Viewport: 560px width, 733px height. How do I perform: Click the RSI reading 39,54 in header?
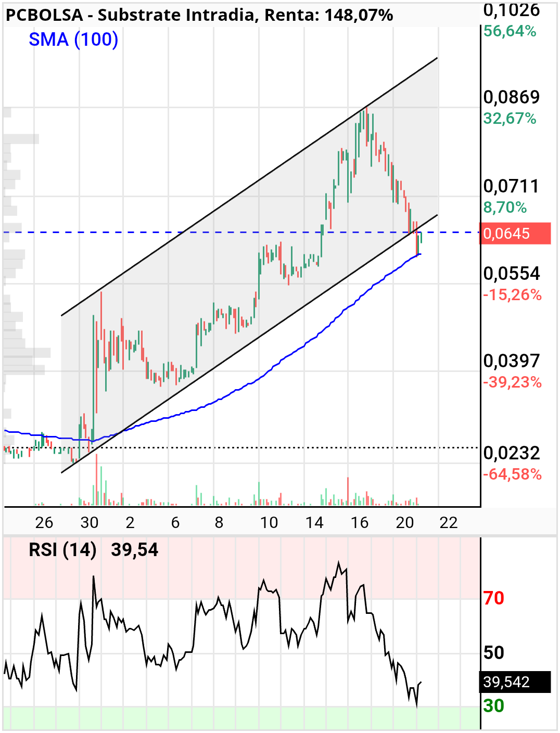[135, 550]
